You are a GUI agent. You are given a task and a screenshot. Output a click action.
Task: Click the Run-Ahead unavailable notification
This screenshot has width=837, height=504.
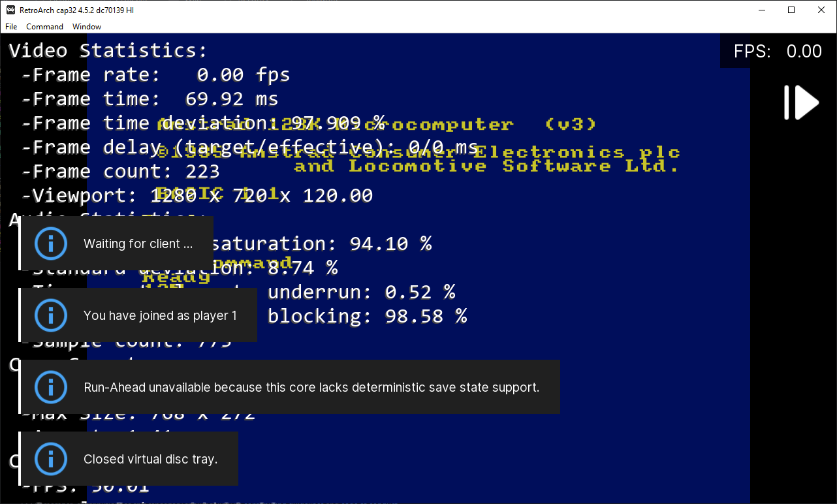point(311,386)
